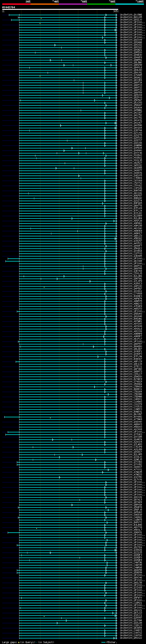This screenshot has height=644, width=146.
Task: Select the UniRef100_Q6TLG3 label
Action: pyautogui.click(x=131, y=613)
